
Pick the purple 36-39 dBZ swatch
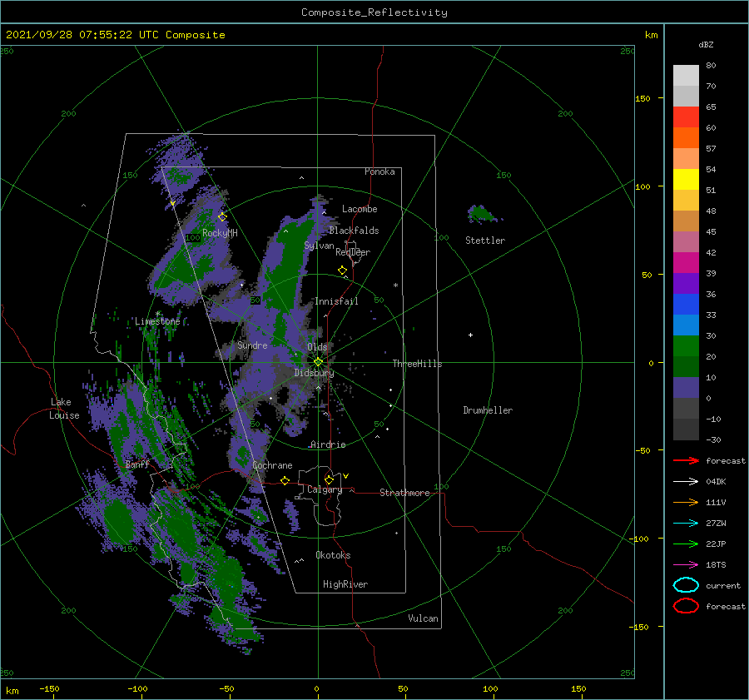[x=686, y=283]
